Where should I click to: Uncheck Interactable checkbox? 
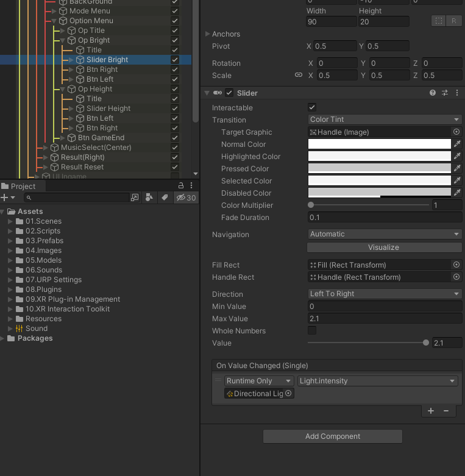click(x=311, y=107)
